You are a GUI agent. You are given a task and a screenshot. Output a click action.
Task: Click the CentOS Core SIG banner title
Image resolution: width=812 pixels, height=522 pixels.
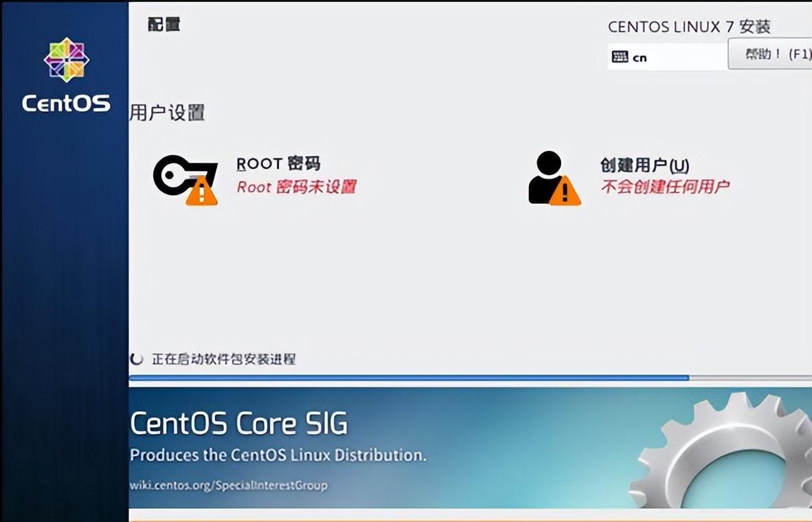(239, 423)
